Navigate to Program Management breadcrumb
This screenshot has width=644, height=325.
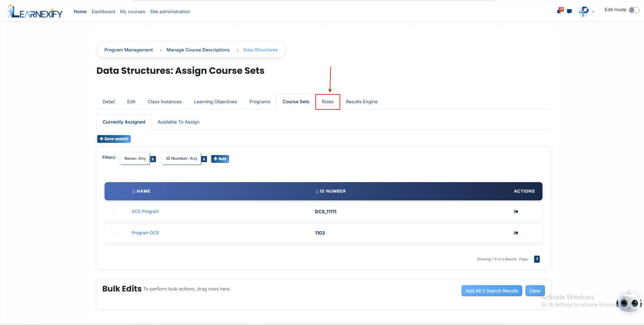pyautogui.click(x=129, y=50)
